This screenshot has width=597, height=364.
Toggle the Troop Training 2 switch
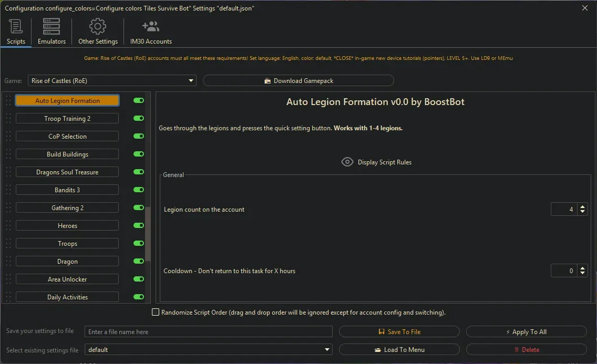click(x=139, y=118)
